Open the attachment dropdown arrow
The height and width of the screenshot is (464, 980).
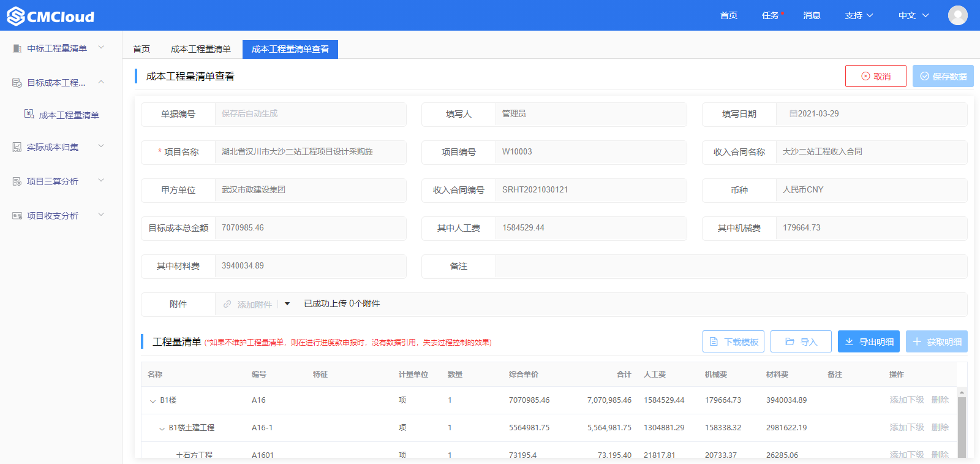click(x=287, y=304)
